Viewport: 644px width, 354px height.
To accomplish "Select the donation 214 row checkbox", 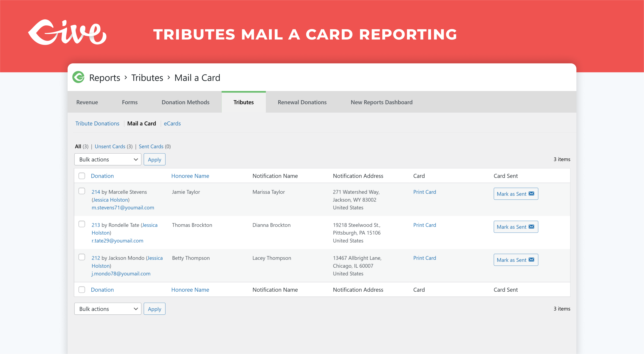I will point(82,191).
